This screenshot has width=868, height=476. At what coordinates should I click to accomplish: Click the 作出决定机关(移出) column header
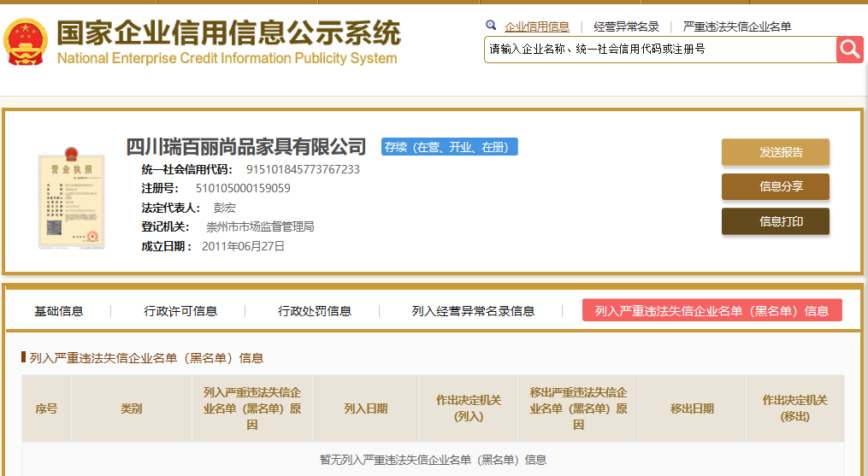click(x=795, y=408)
